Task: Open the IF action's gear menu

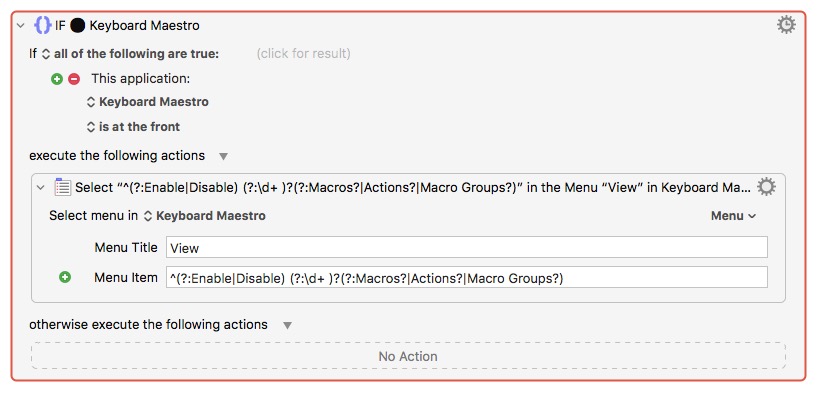Action: click(786, 24)
